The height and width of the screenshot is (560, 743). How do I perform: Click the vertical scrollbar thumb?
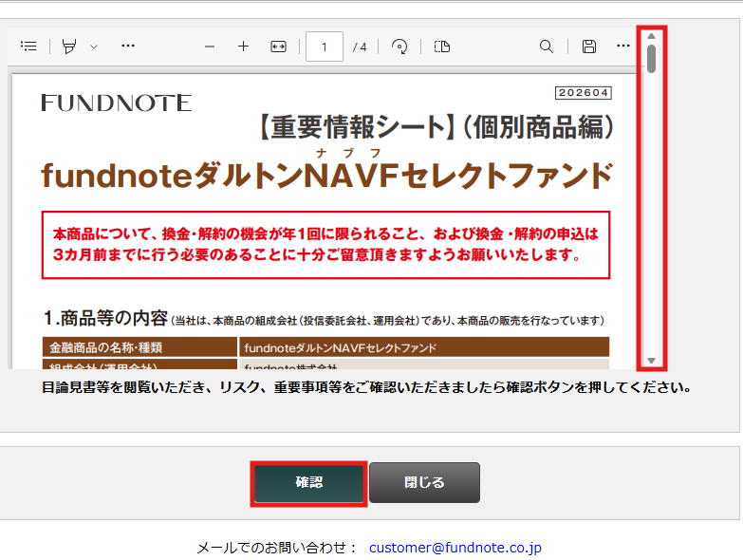point(652,59)
